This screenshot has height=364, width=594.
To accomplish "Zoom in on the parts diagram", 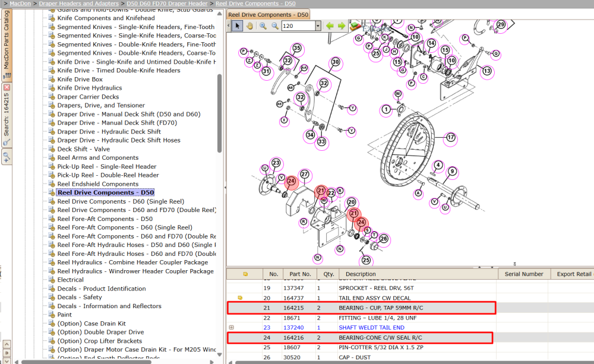I will 263,26.
